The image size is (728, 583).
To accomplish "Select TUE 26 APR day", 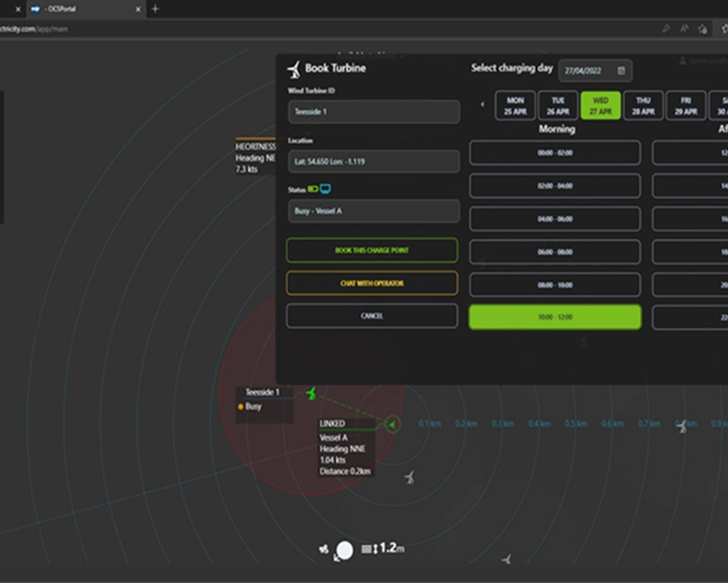I will 559,105.
